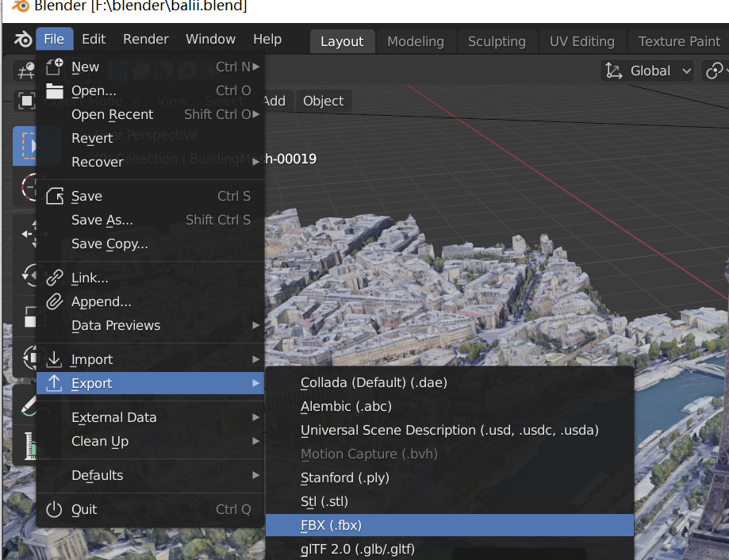The height and width of the screenshot is (560, 729).
Task: Open the Global transform orientation dropdown
Action: pyautogui.click(x=647, y=71)
